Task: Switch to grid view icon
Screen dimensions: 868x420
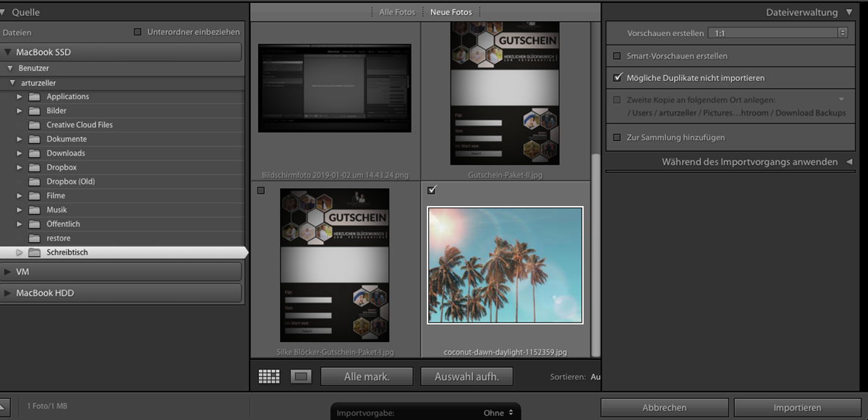Action: [x=269, y=377]
